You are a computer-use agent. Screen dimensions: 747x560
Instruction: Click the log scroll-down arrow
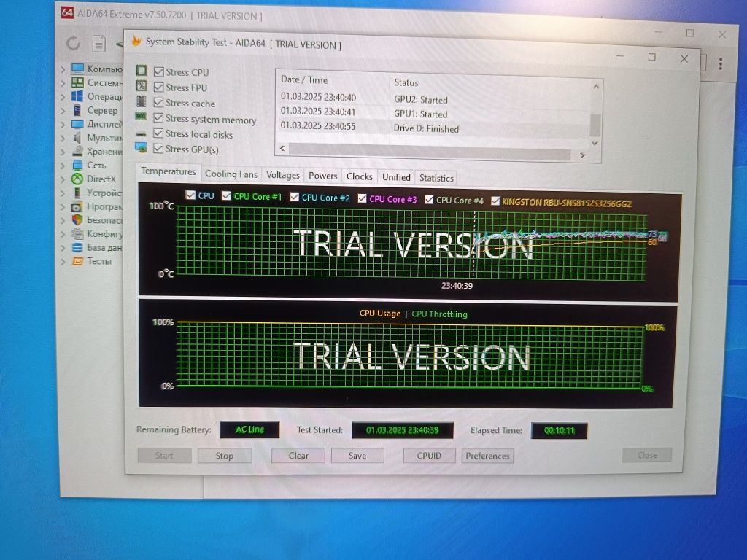point(595,142)
